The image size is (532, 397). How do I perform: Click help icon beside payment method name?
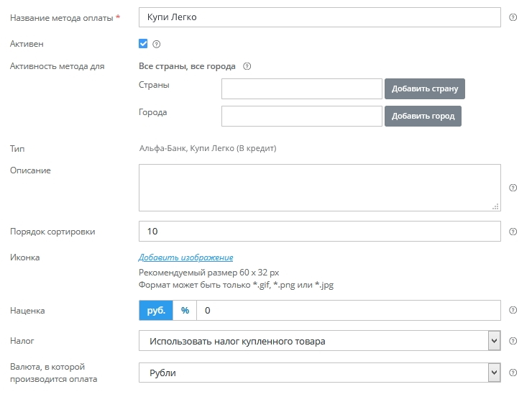point(513,17)
